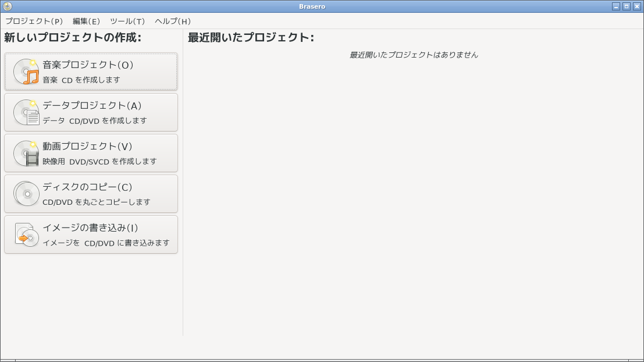This screenshot has width=644, height=362.
Task: Click subtitle 音楽 CD を作成します
Action: coord(81,80)
